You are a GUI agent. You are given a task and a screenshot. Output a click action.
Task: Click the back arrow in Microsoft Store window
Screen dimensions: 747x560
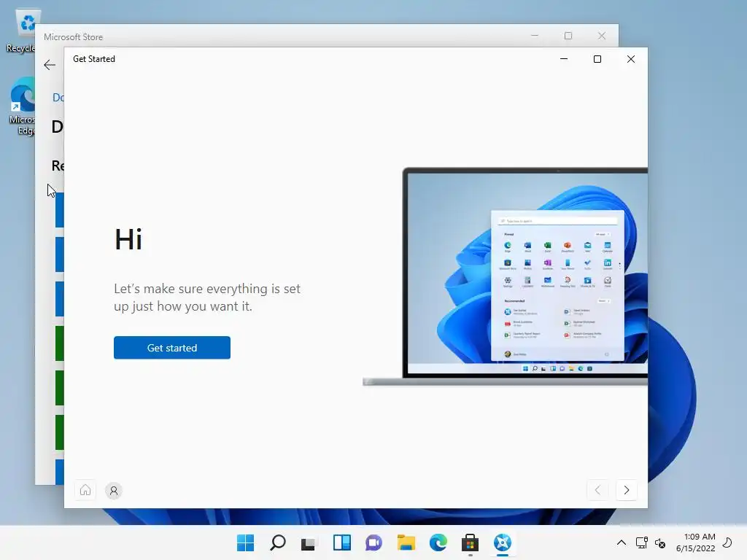click(50, 65)
